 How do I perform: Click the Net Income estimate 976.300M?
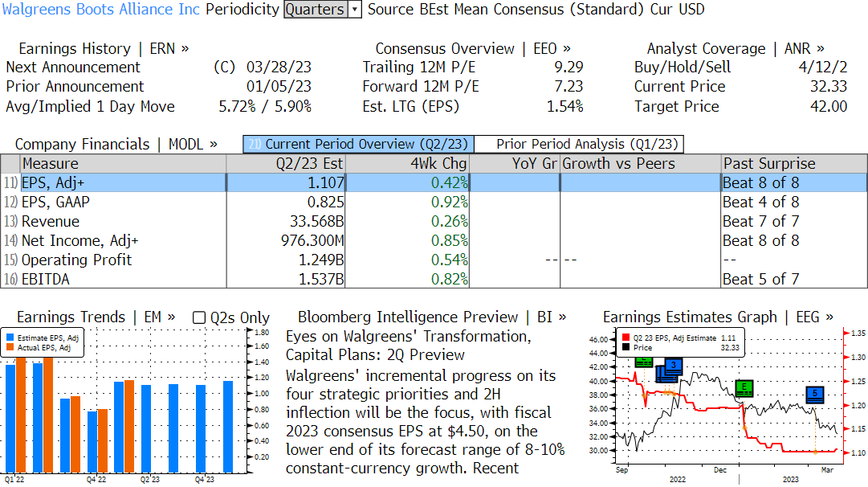click(312, 240)
